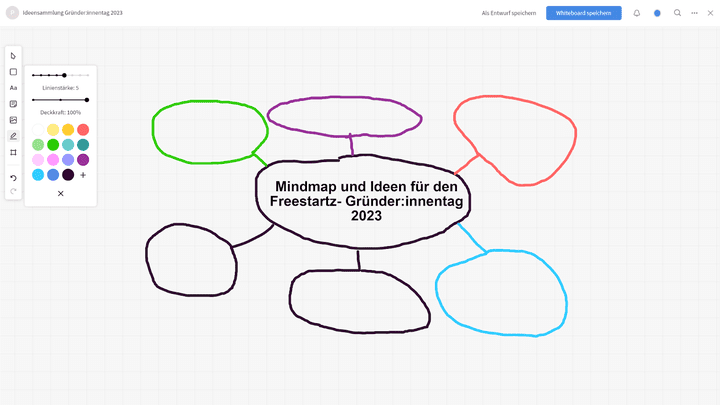The image size is (720, 405).
Task: Pick the light green color swatch
Action: (38, 145)
